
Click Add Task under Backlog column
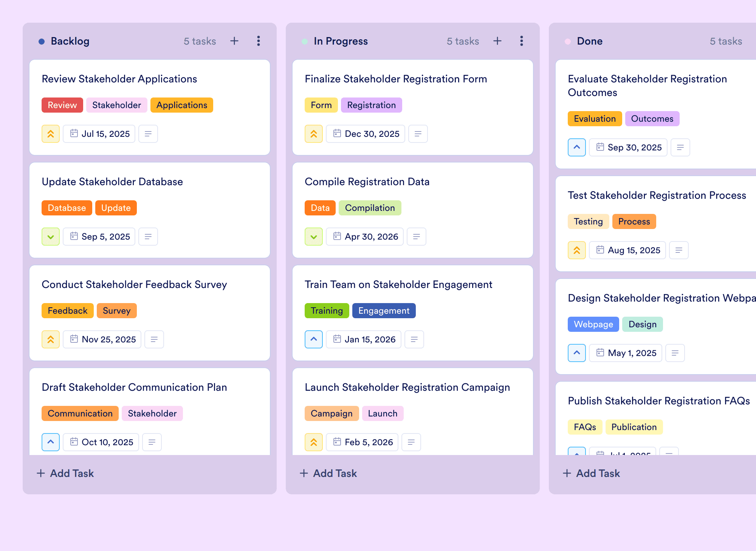pos(65,473)
